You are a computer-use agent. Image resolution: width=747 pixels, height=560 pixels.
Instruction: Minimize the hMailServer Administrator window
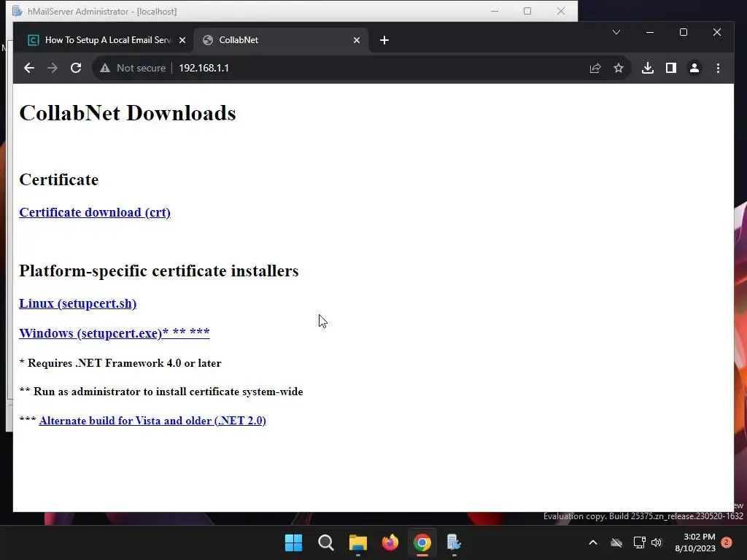point(495,11)
